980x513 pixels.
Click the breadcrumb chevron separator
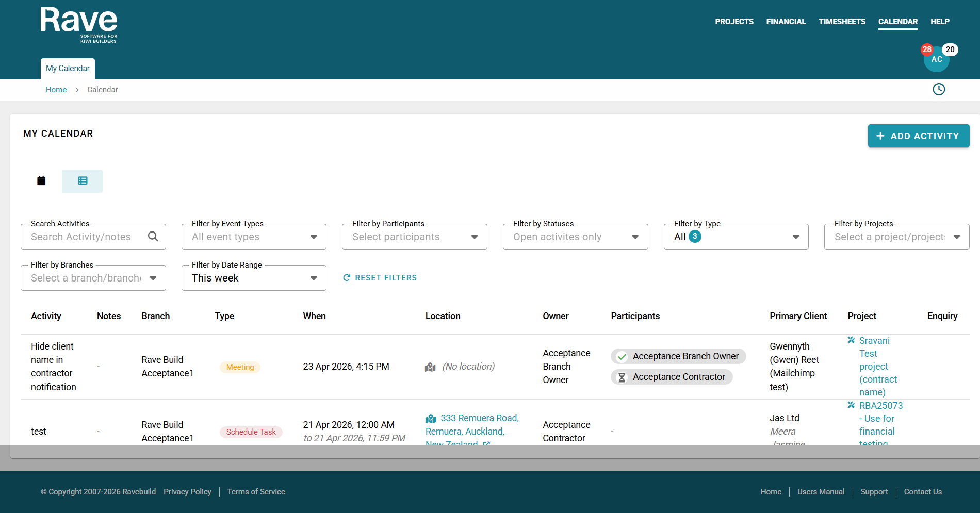tap(77, 90)
